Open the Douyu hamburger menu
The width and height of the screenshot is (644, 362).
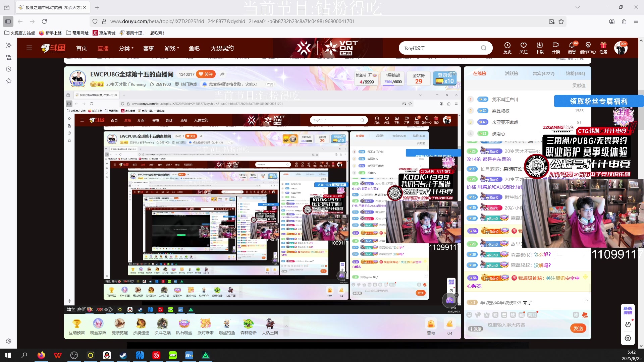point(29,48)
